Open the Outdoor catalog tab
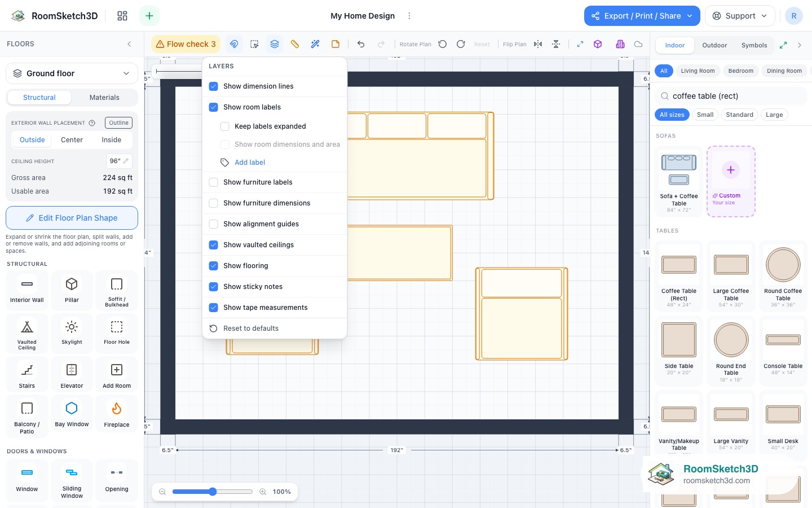The height and width of the screenshot is (508, 812). [x=714, y=45]
